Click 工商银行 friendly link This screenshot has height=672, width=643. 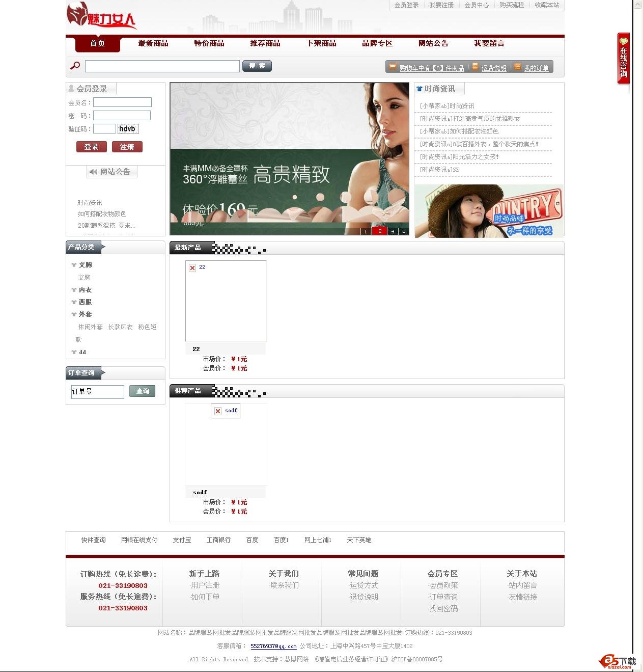pyautogui.click(x=218, y=540)
